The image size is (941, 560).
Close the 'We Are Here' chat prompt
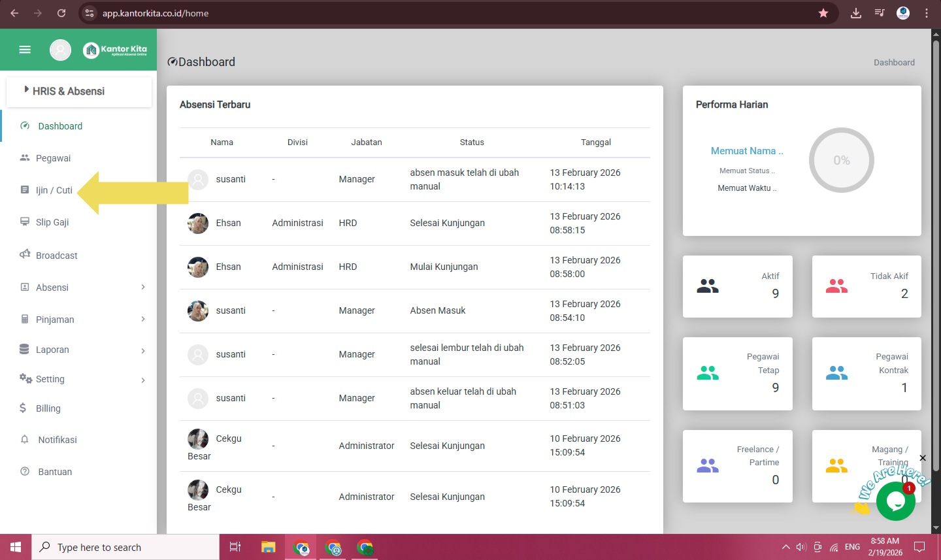[x=923, y=458]
